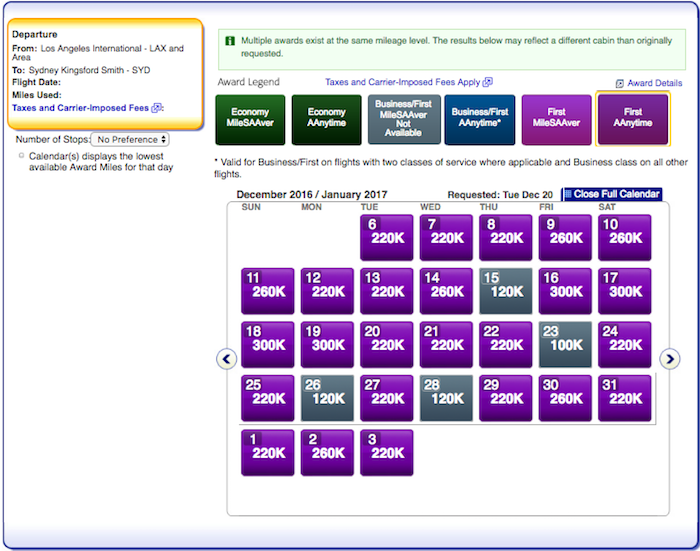Pick December 6 at 220K
The image size is (700, 551).
387,238
